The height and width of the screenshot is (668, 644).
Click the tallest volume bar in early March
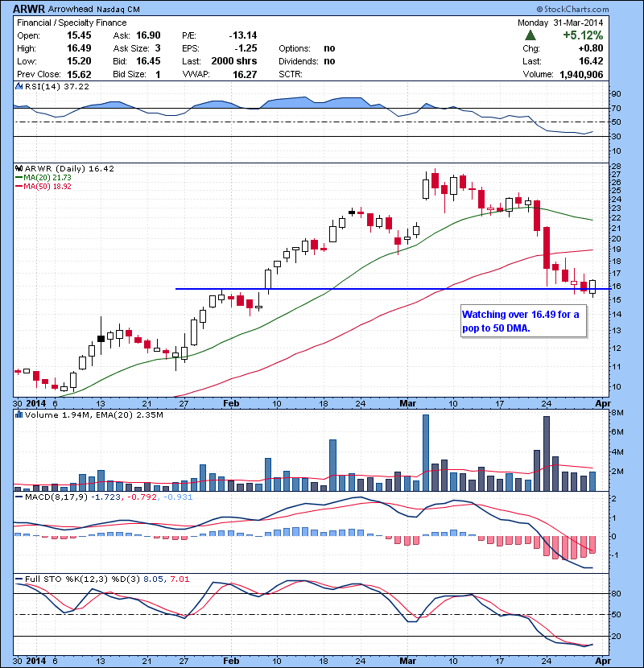point(425,453)
